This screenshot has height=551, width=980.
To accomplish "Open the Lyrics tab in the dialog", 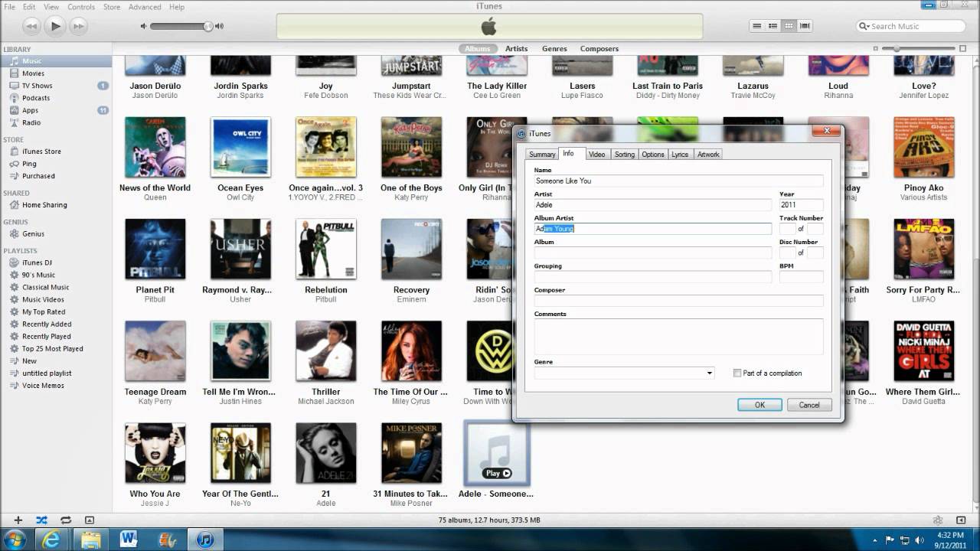I will pos(680,155).
